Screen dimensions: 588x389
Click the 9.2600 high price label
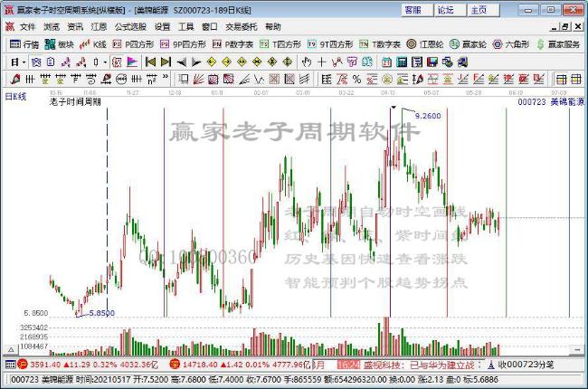(x=428, y=116)
